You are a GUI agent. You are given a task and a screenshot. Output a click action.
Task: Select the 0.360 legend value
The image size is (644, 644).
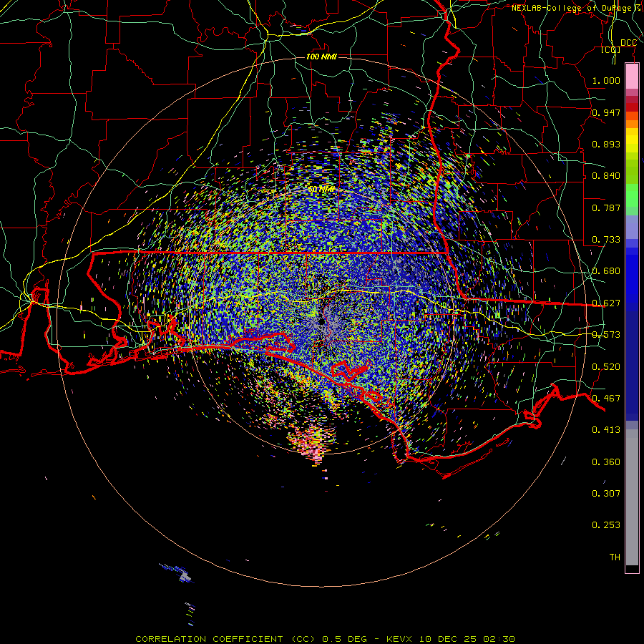[606, 462]
